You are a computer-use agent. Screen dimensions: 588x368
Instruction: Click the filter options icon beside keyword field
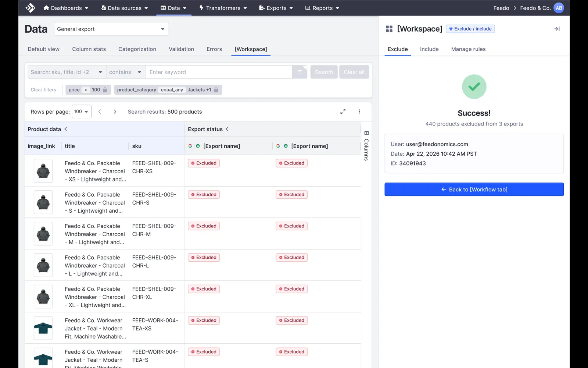[300, 72]
